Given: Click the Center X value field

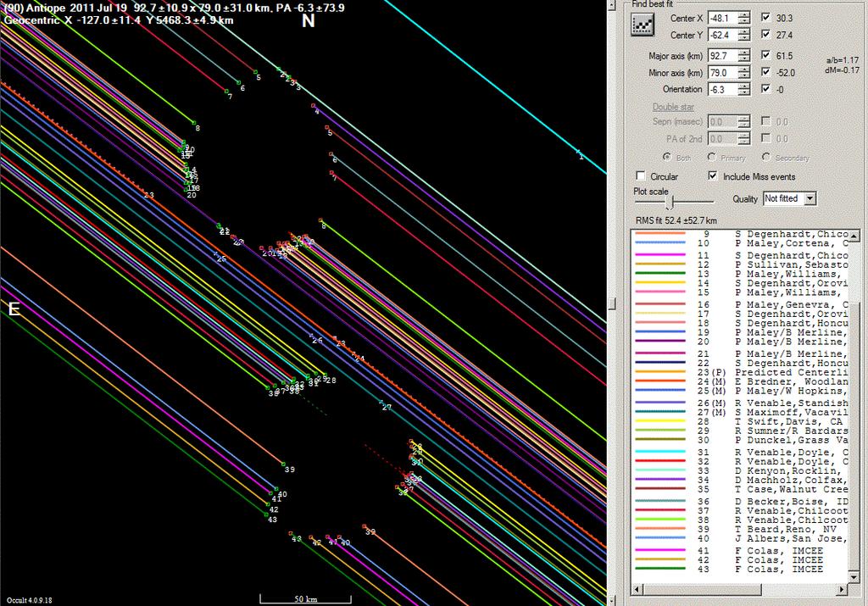Looking at the screenshot, I should [724, 19].
